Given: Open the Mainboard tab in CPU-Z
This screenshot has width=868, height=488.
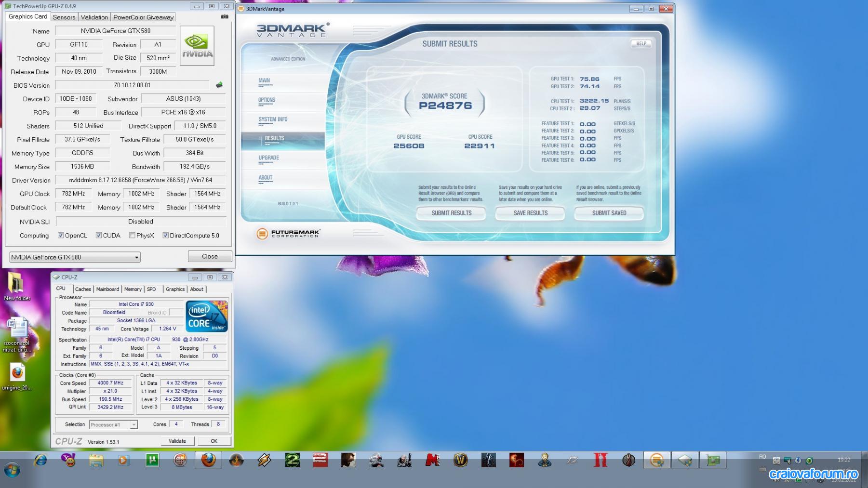Looking at the screenshot, I should (107, 289).
